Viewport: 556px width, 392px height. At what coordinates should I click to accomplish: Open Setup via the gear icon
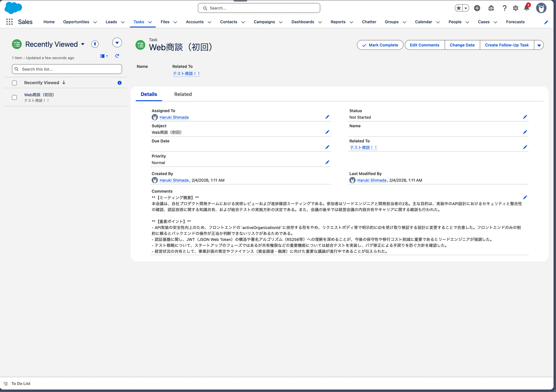pyautogui.click(x=515, y=8)
